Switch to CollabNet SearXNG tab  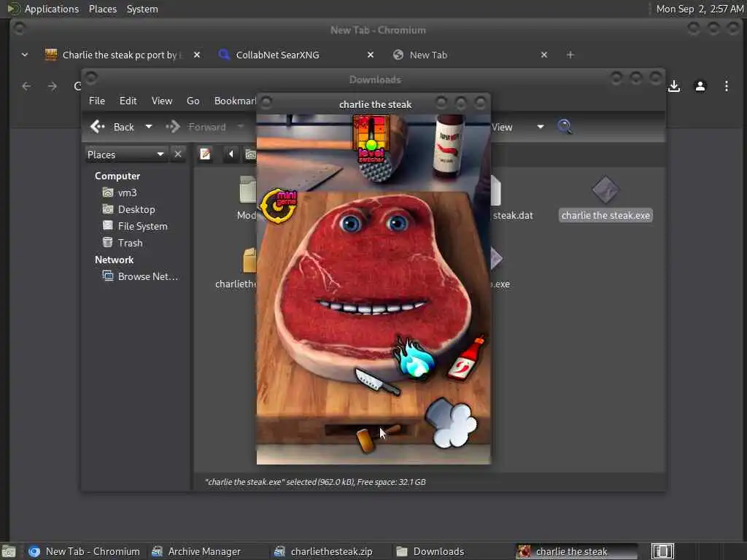[278, 55]
